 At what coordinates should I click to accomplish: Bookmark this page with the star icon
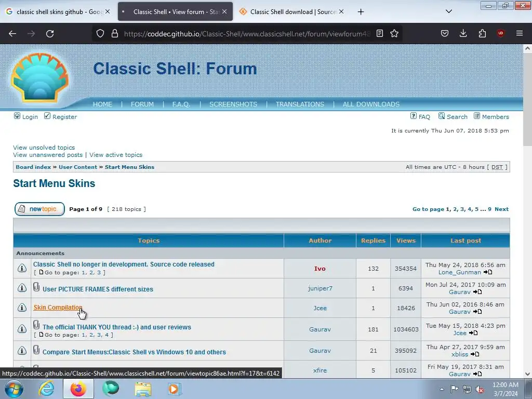pyautogui.click(x=394, y=33)
